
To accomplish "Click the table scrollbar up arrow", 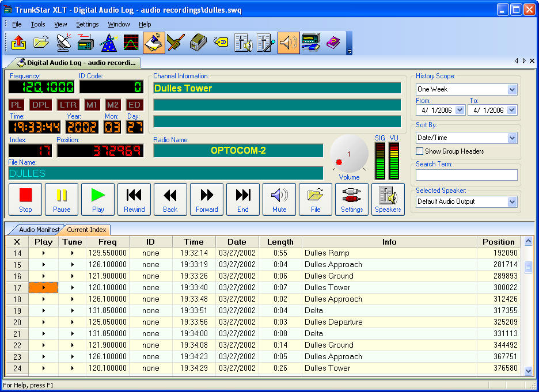I will point(528,241).
